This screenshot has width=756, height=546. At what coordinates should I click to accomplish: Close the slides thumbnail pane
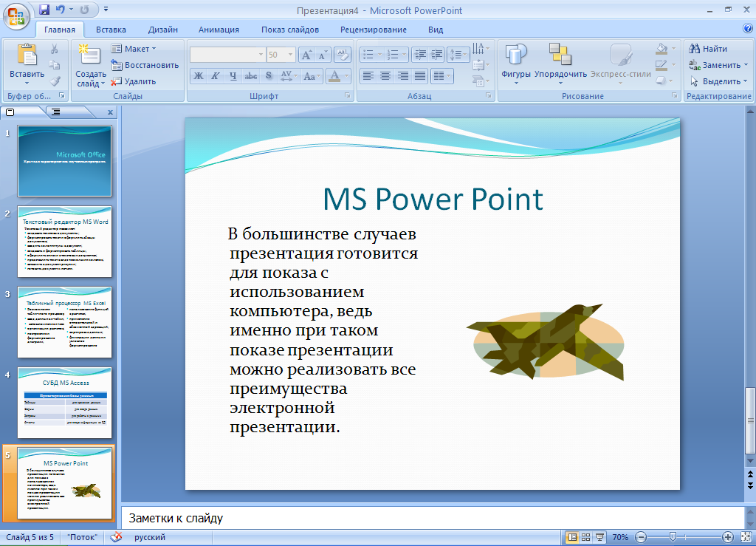coord(110,112)
